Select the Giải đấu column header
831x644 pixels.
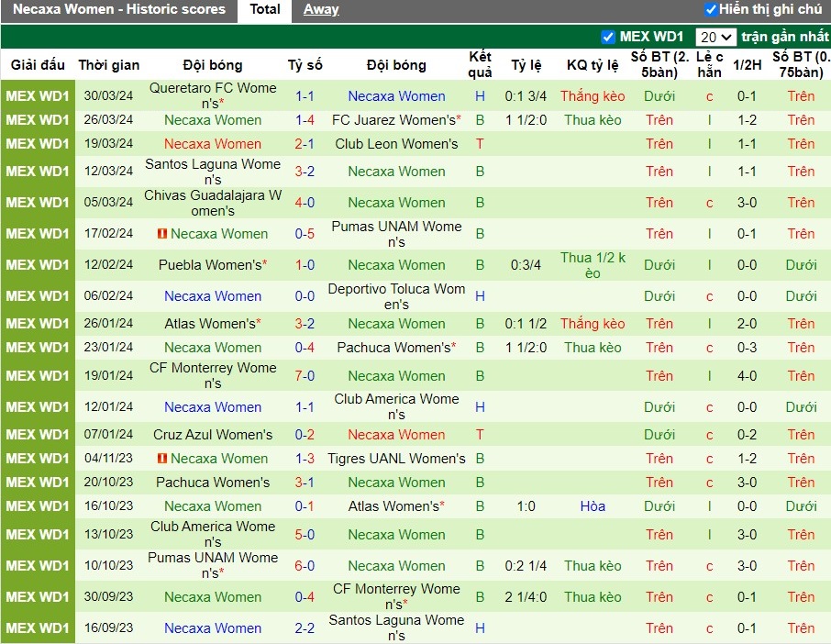point(38,64)
